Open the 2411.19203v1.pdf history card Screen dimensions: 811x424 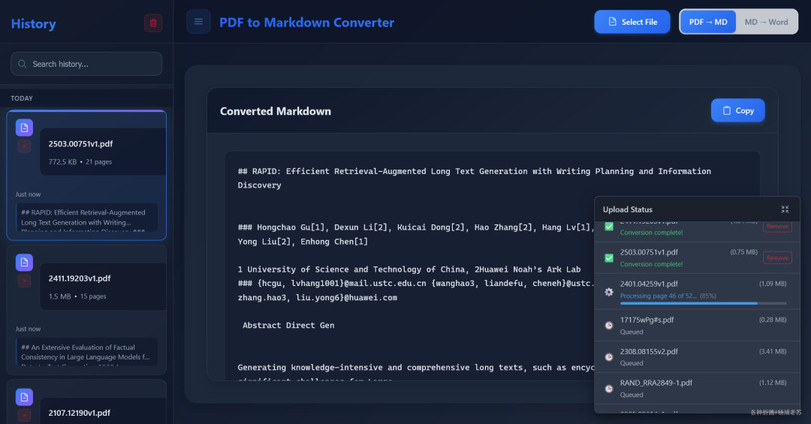pyautogui.click(x=86, y=310)
